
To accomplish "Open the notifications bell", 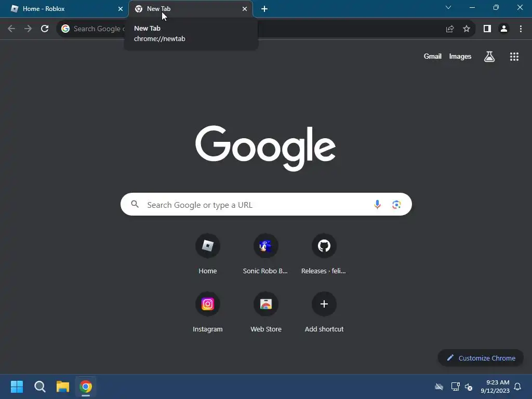I will [518, 387].
